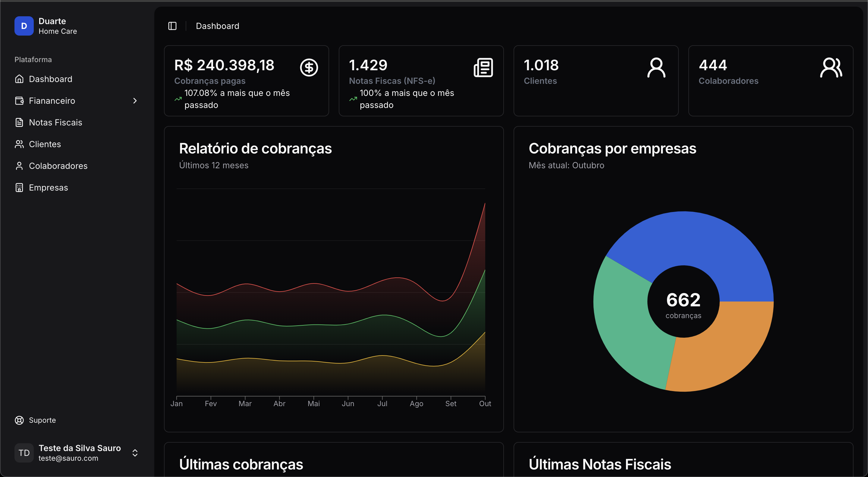This screenshot has height=477, width=868.
Task: Click the Fiananceiro wallet icon
Action: 19,100
